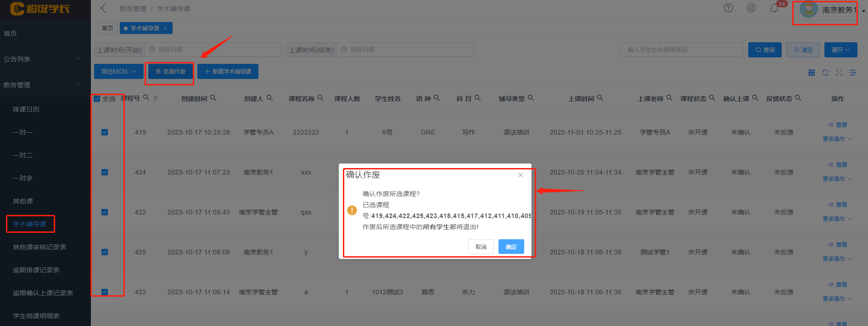Viewport: 868px width, 326px height.
Task: Toggle the checkbox for course 422
Action: pyautogui.click(x=105, y=212)
